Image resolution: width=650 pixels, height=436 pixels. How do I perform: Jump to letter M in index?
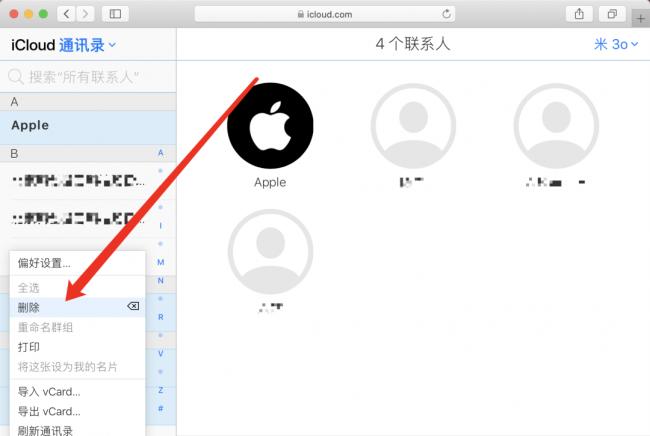click(x=160, y=262)
